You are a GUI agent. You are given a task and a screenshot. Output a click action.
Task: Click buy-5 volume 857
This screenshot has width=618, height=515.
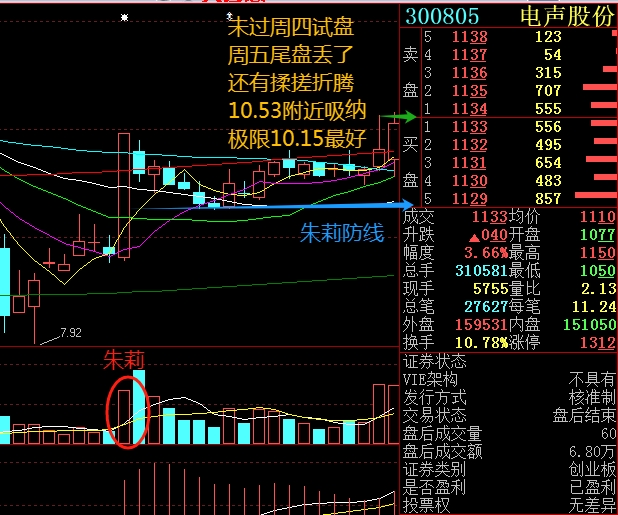coord(548,199)
